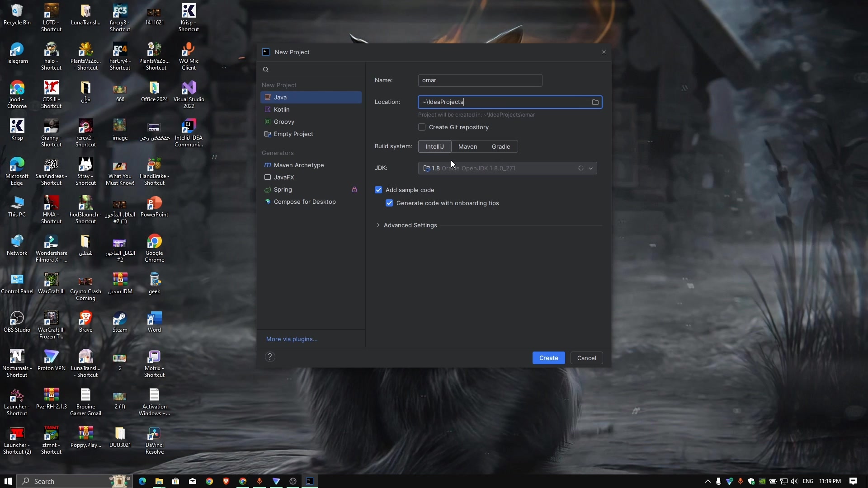
Task: Open Proton VPN desktop icon
Action: 51,360
